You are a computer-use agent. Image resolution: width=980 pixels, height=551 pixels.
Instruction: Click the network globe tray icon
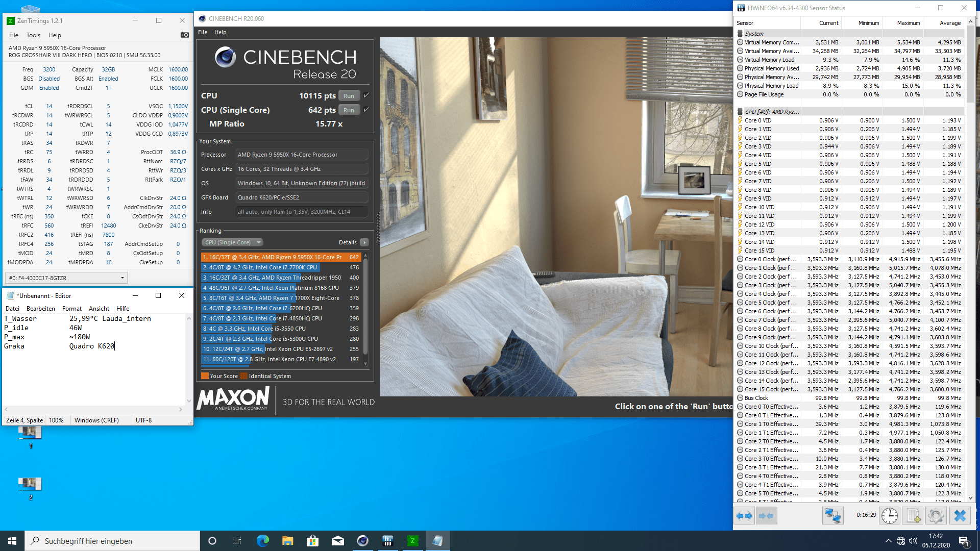coord(901,541)
